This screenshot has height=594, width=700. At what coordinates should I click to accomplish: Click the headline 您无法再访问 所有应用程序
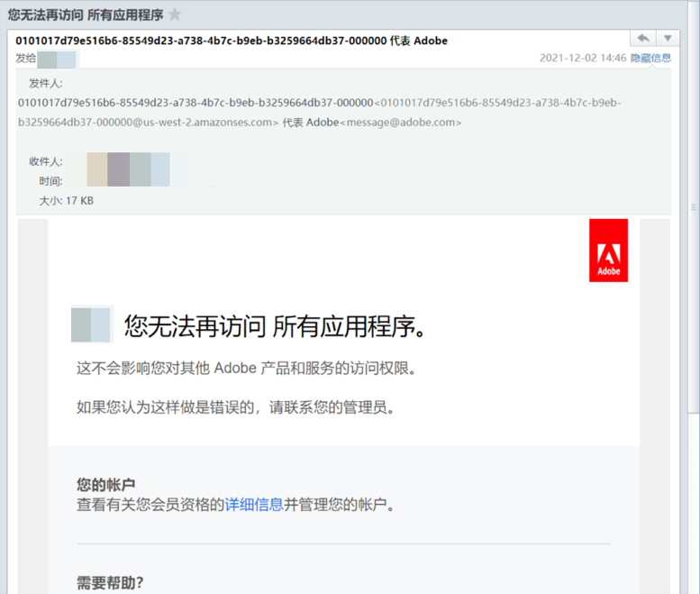click(x=274, y=326)
